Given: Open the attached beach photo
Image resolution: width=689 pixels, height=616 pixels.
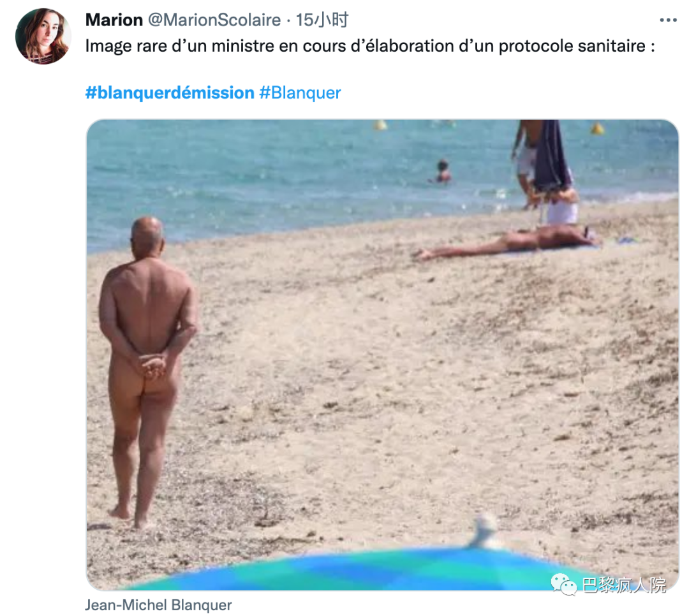Looking at the screenshot, I should 382,355.
